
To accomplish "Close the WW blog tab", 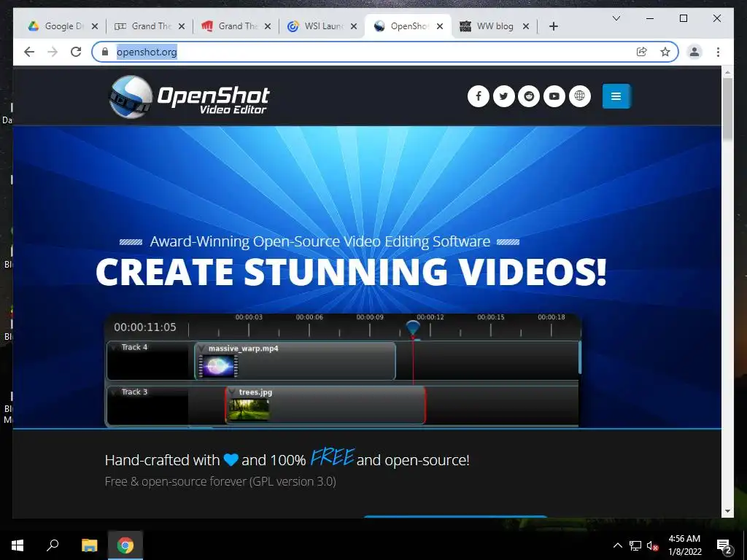I will [x=526, y=26].
